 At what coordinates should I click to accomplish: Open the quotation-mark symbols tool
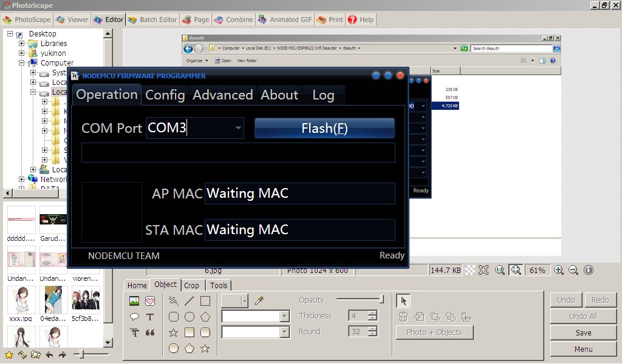pyautogui.click(x=150, y=332)
